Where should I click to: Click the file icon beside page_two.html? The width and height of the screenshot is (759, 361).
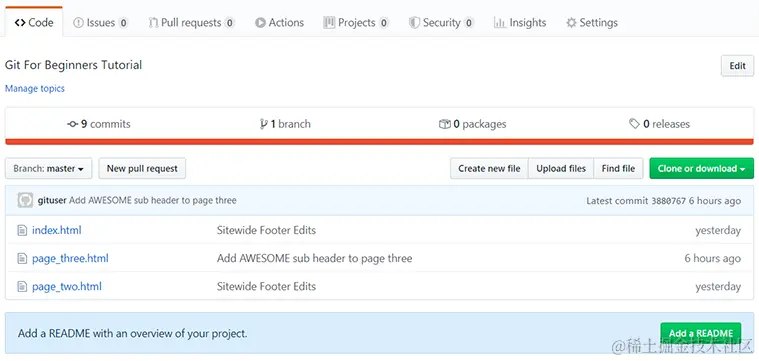[x=22, y=286]
